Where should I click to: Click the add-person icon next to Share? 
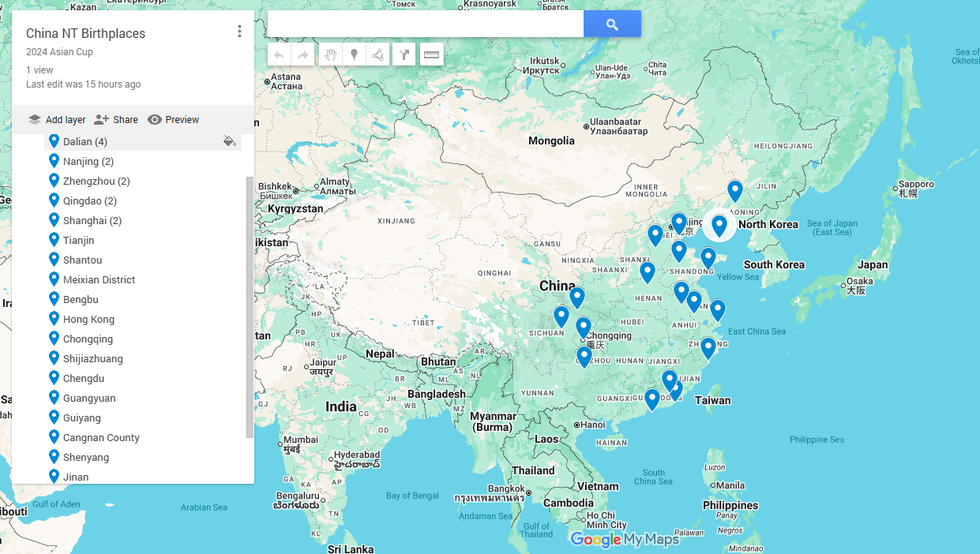tap(101, 120)
